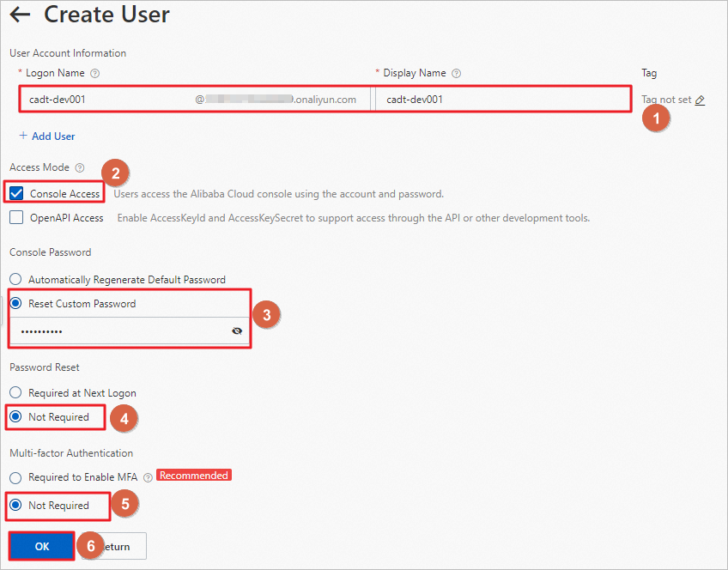
Task: Click the Return button
Action: tap(118, 546)
